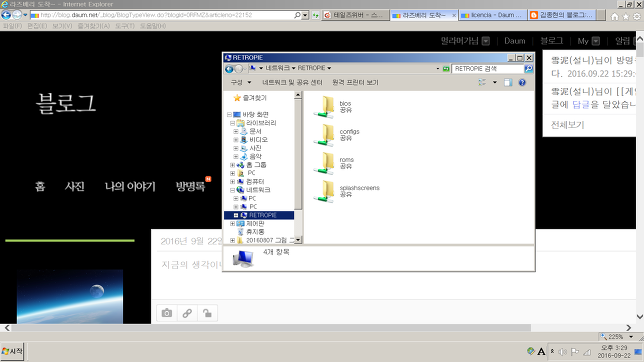The height and width of the screenshot is (362, 644).
Task: Click the link icon in blog editor
Action: pos(187,313)
